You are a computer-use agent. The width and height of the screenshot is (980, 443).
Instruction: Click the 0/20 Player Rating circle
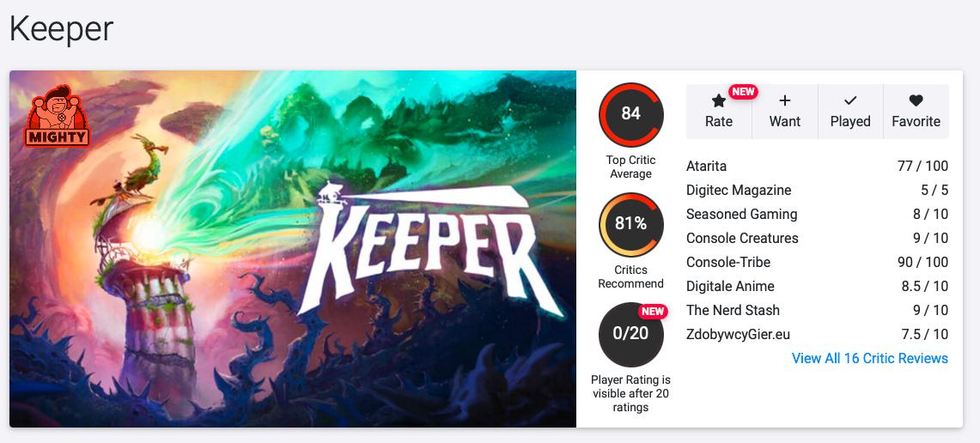click(631, 334)
